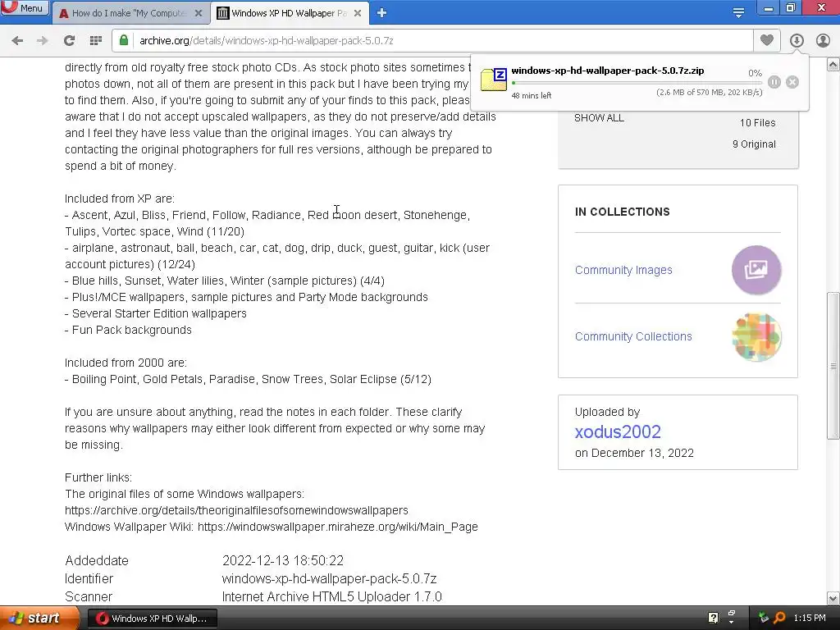
Task: Click the orange magnifier tray icon
Action: coord(779,618)
